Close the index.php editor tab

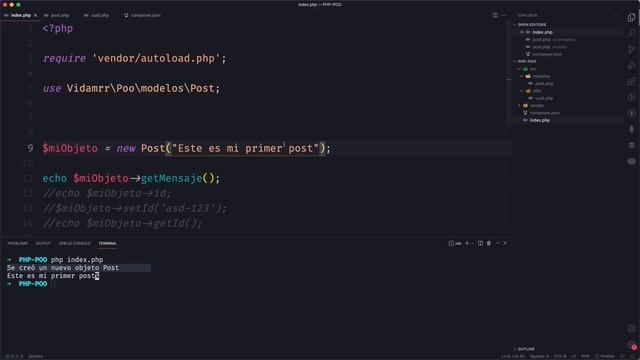coord(36,15)
